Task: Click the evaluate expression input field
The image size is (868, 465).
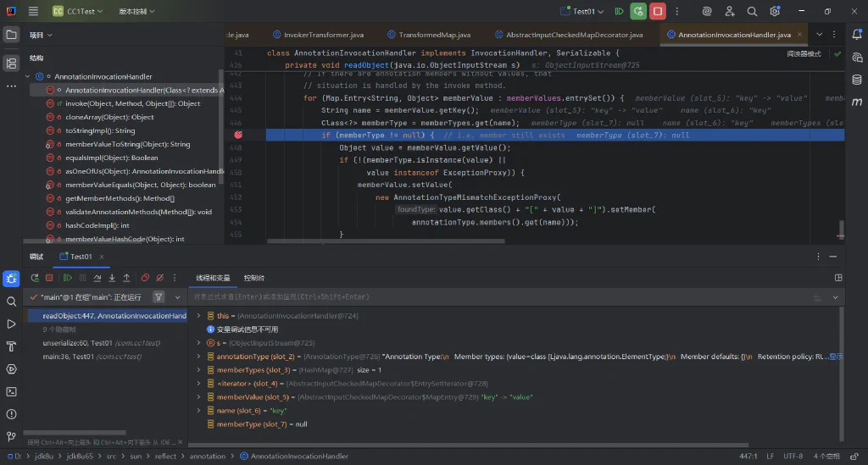Action: [498, 297]
